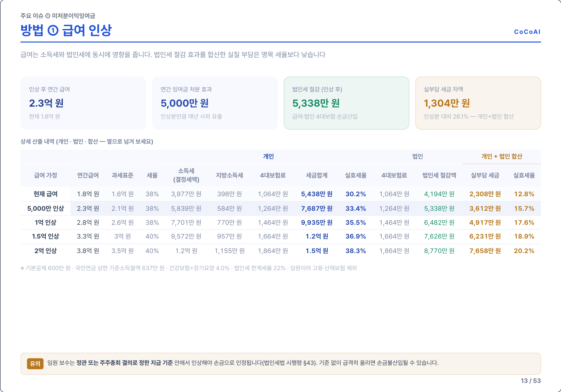Click the '30.2%' effective rate cell
Image resolution: width=561 pixels, height=392 pixels.
[356, 194]
